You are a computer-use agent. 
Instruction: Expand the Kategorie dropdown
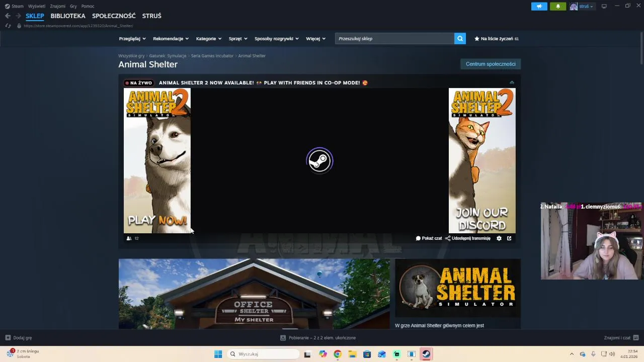click(209, 39)
